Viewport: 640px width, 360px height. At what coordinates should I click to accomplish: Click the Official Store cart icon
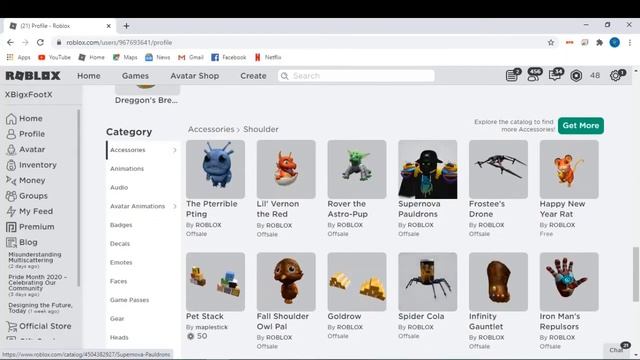tap(11, 326)
